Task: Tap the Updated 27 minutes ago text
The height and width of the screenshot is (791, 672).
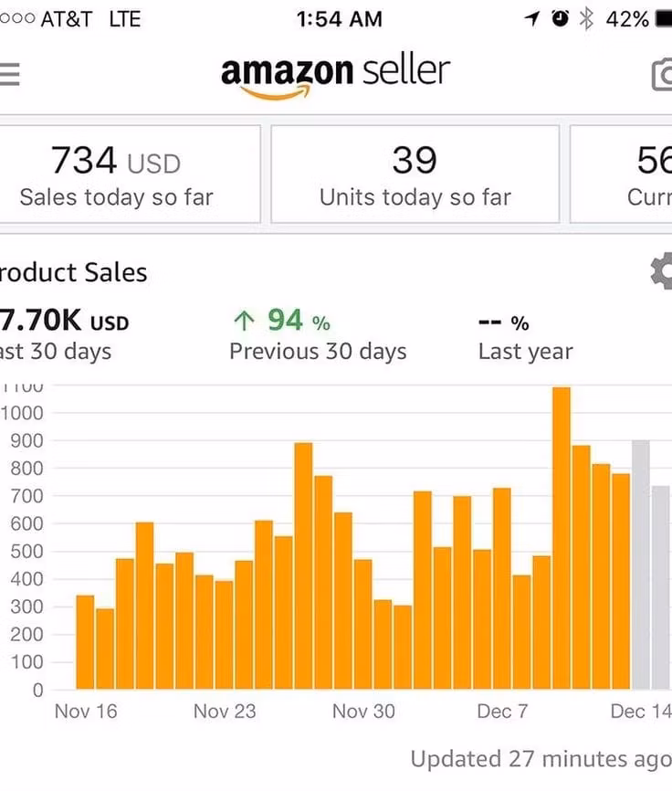Action: coord(541,758)
